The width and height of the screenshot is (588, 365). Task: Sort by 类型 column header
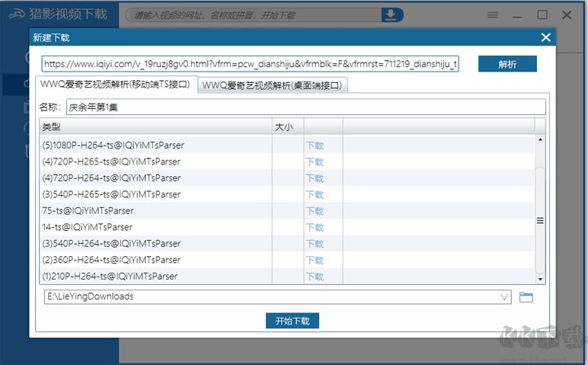(155, 126)
